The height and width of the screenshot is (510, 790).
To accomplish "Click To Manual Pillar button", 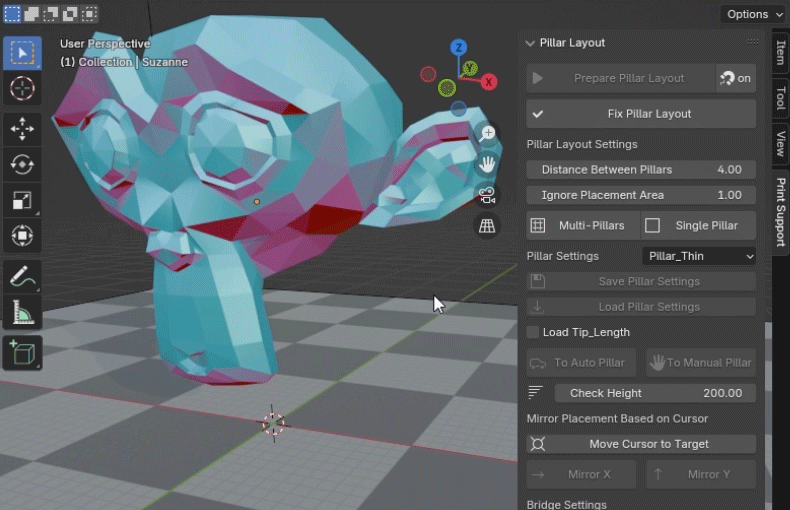I will [x=701, y=363].
